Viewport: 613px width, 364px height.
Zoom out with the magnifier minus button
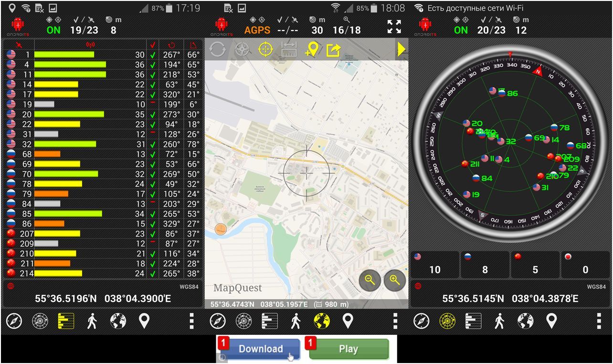pos(370,281)
